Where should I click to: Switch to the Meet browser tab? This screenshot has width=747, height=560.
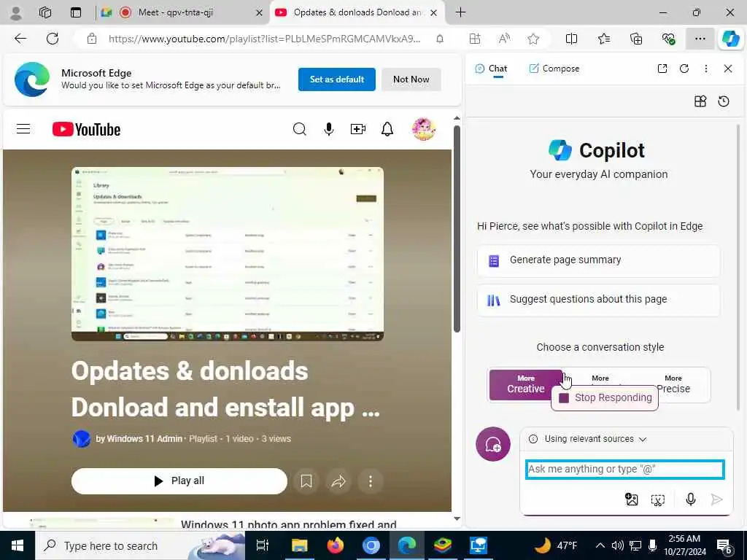(x=181, y=12)
